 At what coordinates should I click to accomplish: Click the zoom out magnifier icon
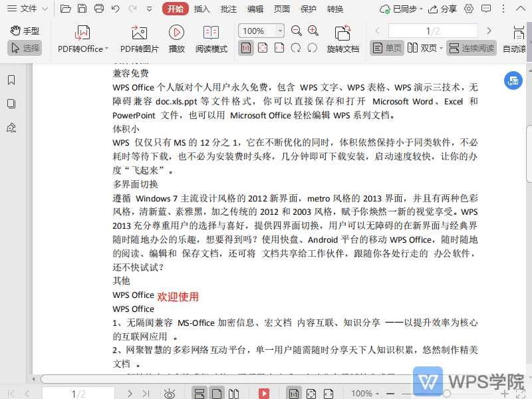click(x=297, y=31)
